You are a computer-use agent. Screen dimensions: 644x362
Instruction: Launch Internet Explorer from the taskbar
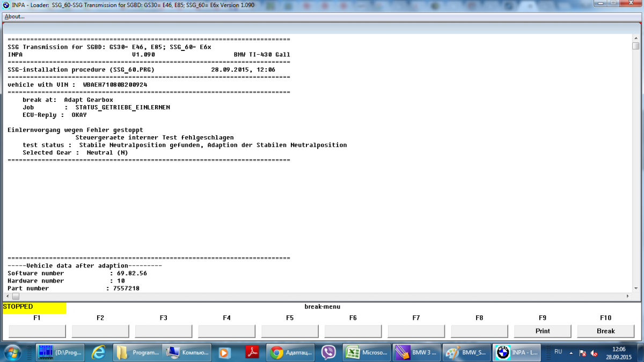point(98,353)
